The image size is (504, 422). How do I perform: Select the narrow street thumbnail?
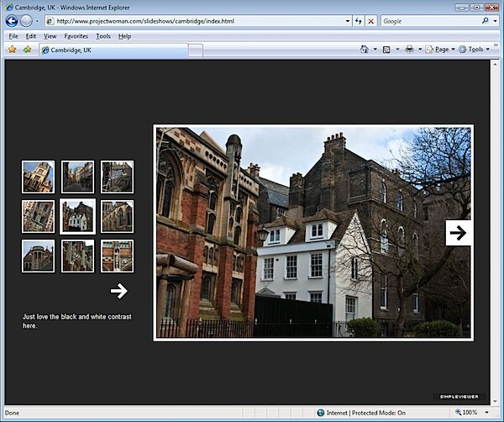pos(78,177)
